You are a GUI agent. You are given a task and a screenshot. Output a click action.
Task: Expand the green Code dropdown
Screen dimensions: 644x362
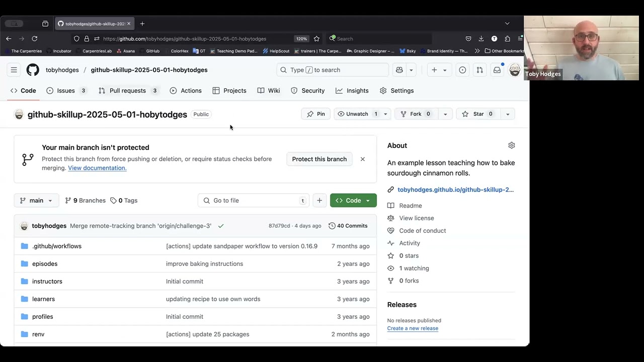(x=353, y=201)
